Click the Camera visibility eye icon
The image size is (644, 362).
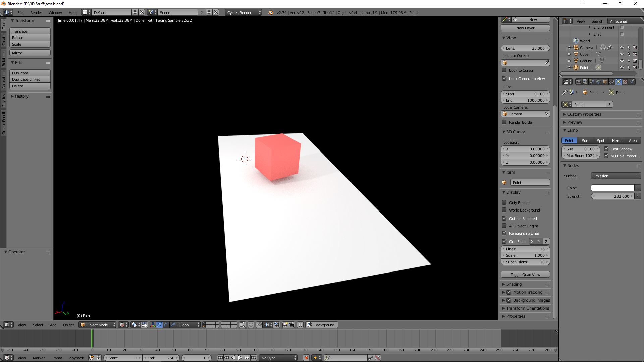coord(622,47)
